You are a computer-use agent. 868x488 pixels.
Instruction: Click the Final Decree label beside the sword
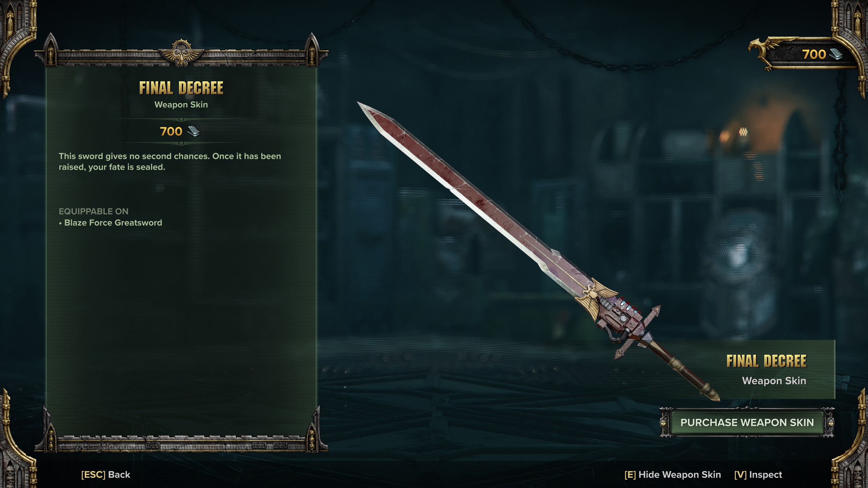[766, 361]
